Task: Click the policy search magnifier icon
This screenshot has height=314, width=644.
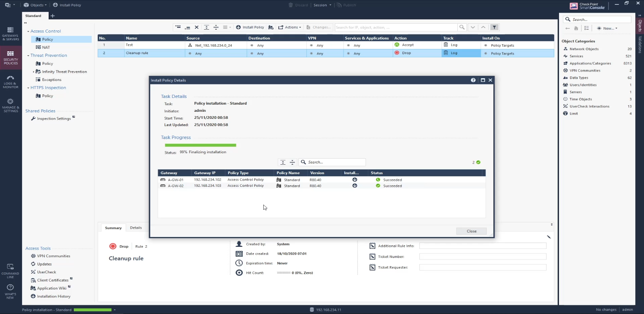Action: point(462,27)
